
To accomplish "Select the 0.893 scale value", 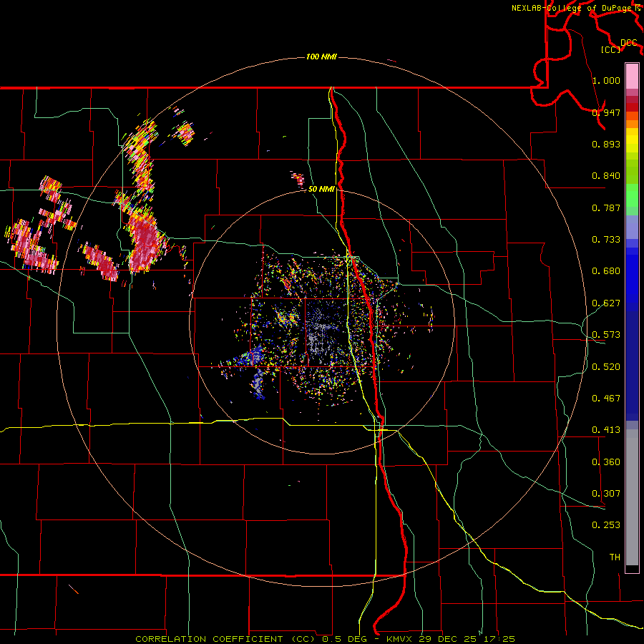I will pos(606,144).
